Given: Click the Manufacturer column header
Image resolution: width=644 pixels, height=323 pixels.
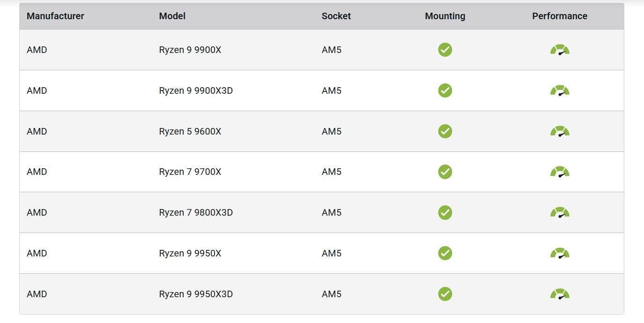Looking at the screenshot, I should click(55, 16).
